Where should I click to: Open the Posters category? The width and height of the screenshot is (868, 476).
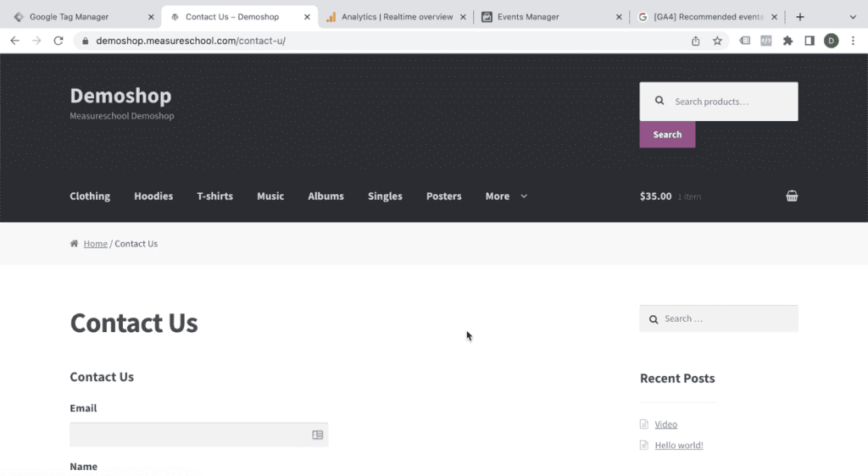(443, 196)
